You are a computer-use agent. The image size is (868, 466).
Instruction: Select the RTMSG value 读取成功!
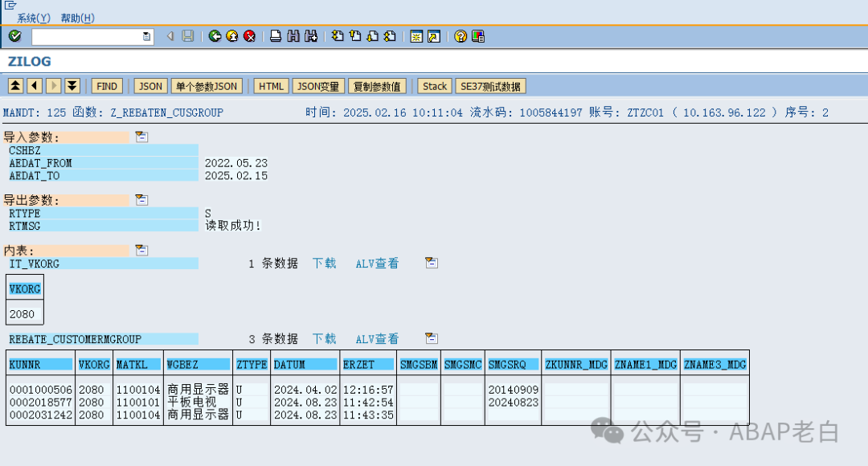pos(233,226)
